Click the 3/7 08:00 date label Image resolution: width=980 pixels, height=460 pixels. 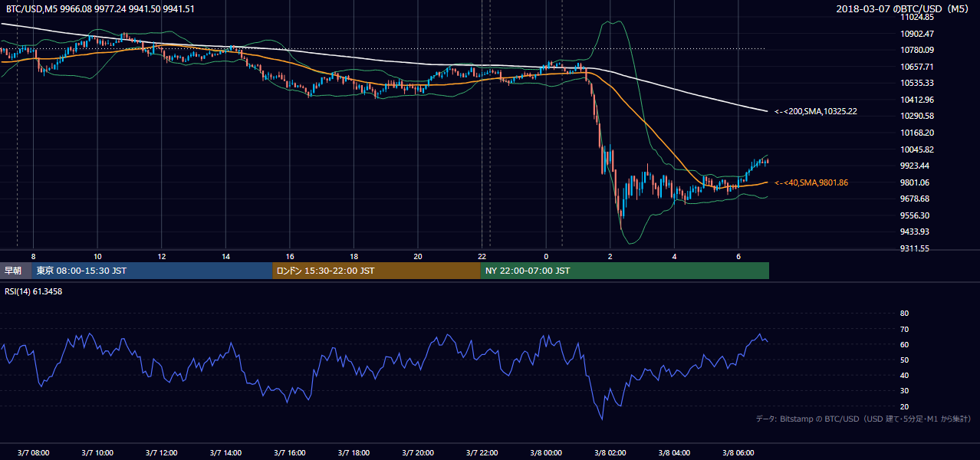(33, 452)
